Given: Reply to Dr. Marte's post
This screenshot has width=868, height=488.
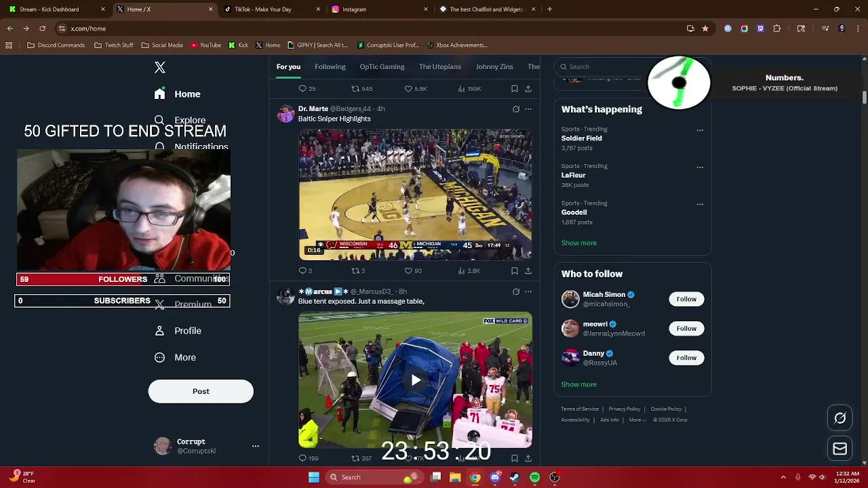Looking at the screenshot, I should tap(302, 270).
